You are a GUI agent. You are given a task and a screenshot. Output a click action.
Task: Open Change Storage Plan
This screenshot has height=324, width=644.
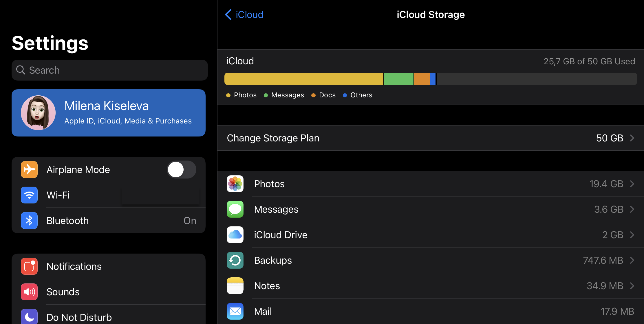pyautogui.click(x=431, y=138)
